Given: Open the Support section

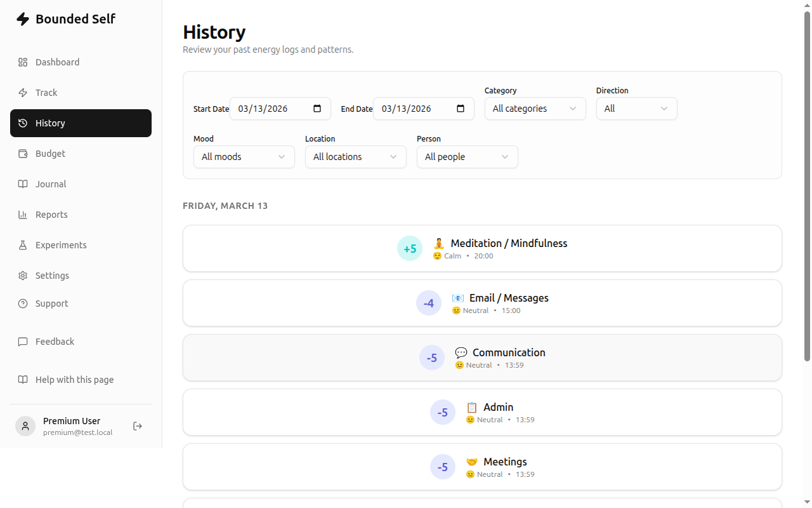Looking at the screenshot, I should tap(51, 303).
